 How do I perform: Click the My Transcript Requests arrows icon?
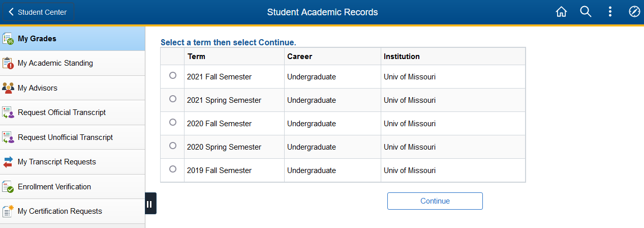coord(8,162)
